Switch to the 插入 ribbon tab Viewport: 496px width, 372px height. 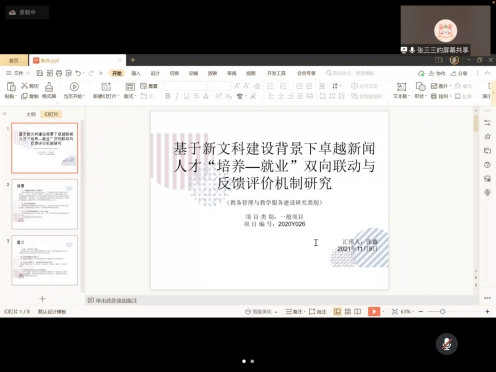136,73
